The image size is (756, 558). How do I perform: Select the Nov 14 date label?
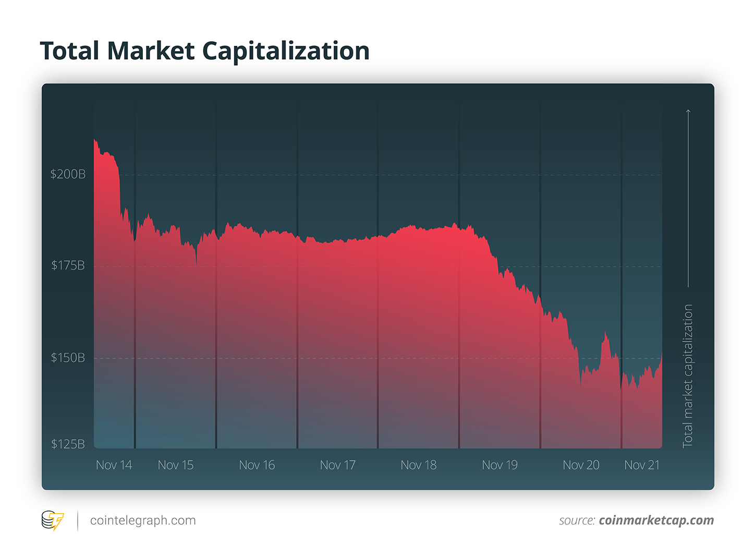(x=114, y=465)
